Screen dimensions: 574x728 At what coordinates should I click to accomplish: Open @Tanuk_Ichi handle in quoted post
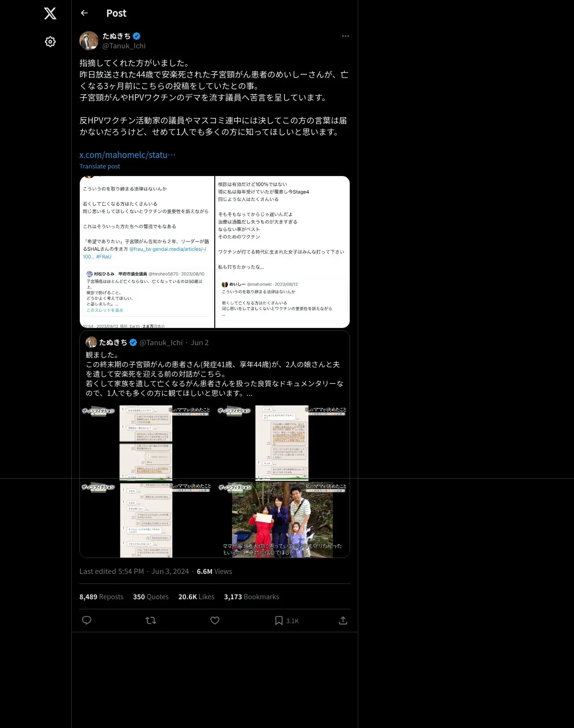point(161,343)
